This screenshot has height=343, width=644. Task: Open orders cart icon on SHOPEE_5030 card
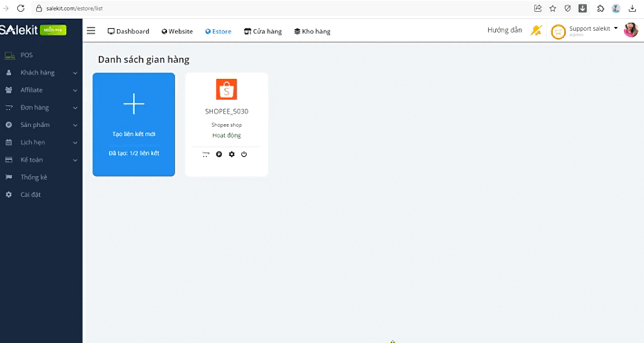click(x=206, y=154)
